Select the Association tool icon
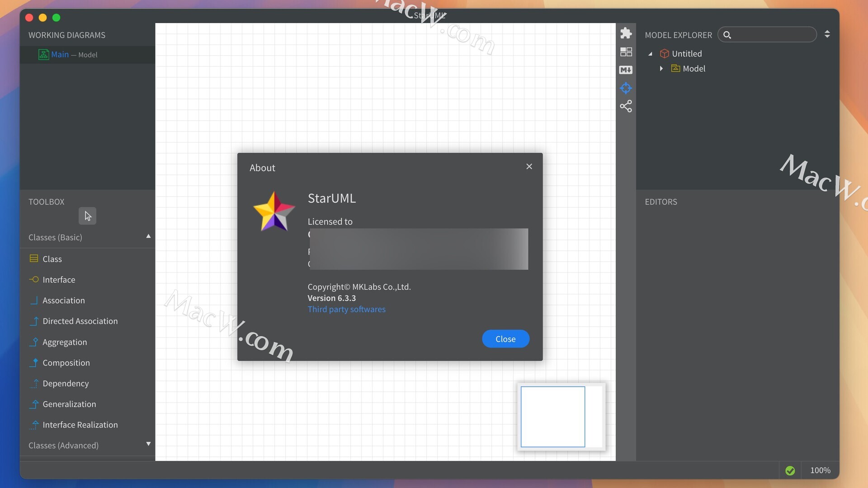 [x=33, y=300]
